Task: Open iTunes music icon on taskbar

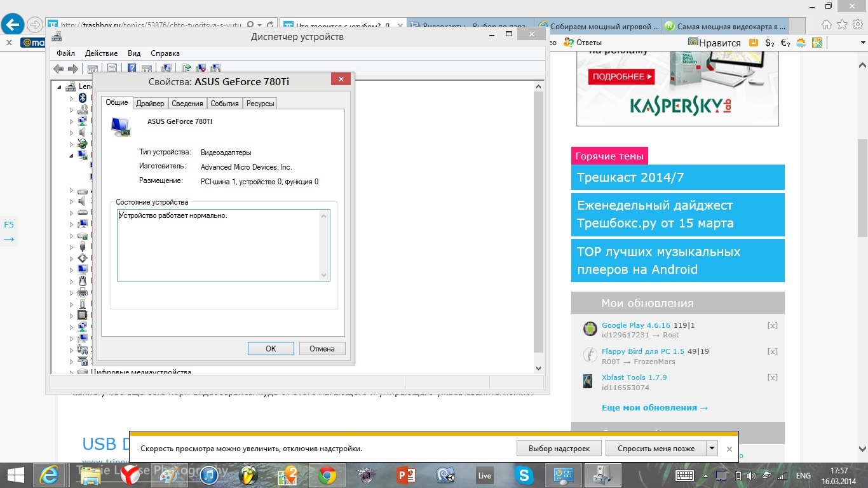Action: click(209, 475)
